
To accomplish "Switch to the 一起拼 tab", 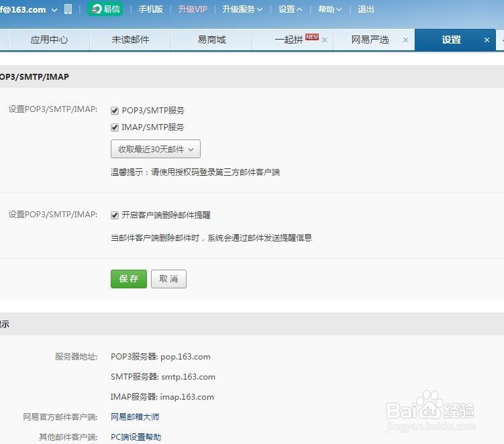I will (x=289, y=40).
